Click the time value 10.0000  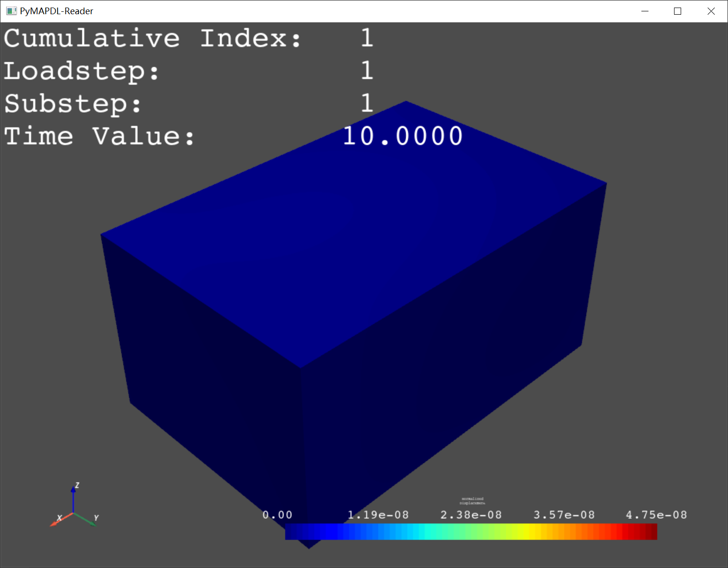[402, 136]
